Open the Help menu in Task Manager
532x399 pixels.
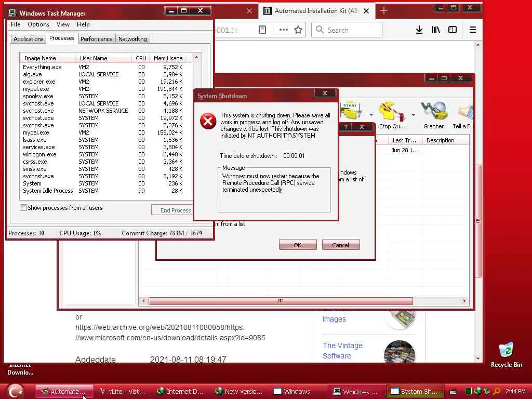[x=83, y=24]
